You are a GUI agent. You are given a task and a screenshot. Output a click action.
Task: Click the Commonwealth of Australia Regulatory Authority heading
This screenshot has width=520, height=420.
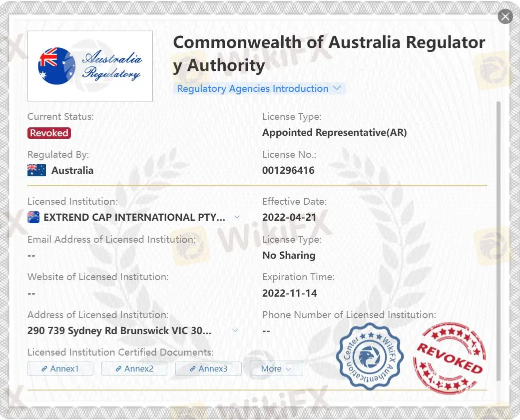(329, 54)
